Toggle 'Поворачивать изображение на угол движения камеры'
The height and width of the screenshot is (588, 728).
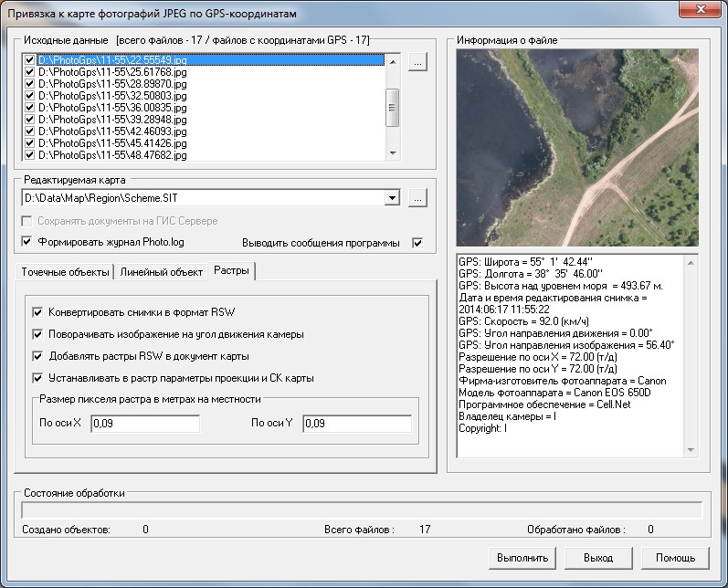(37, 334)
